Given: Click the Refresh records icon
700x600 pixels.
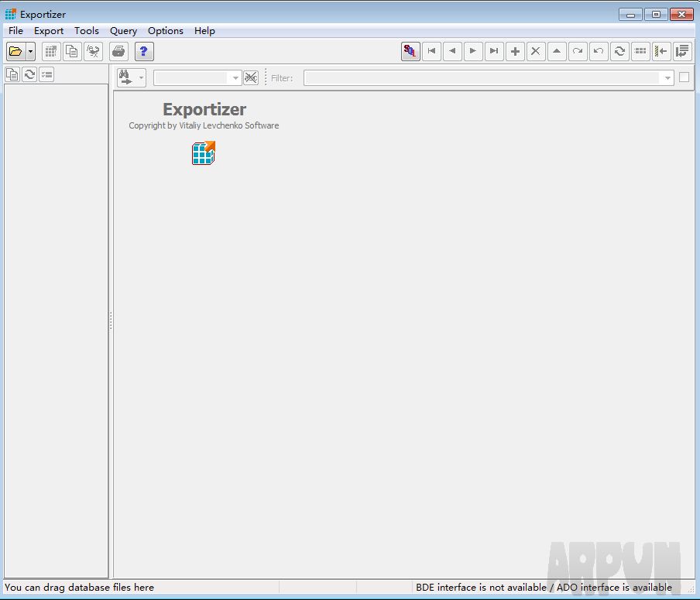Looking at the screenshot, I should [619, 51].
